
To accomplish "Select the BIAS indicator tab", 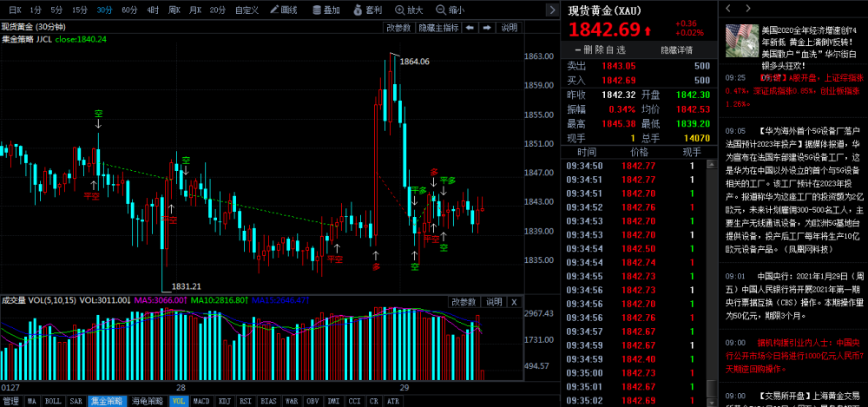I will click(x=268, y=401).
